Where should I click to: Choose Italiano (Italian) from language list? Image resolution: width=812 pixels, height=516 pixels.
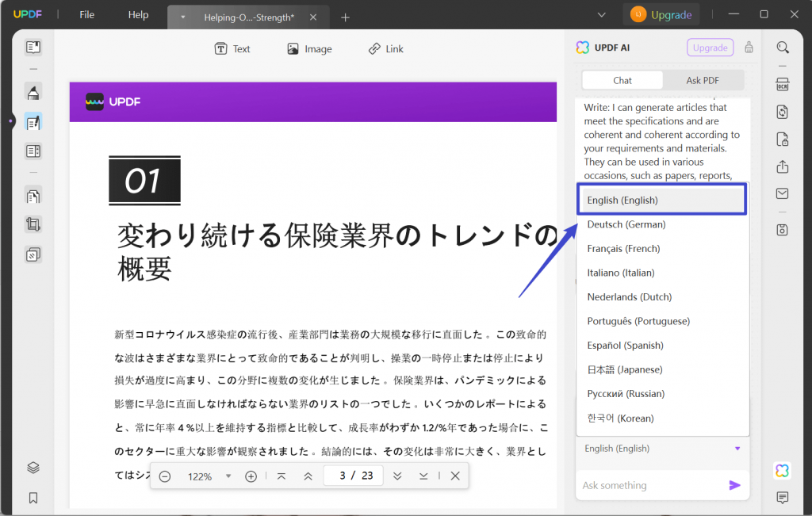point(662,273)
